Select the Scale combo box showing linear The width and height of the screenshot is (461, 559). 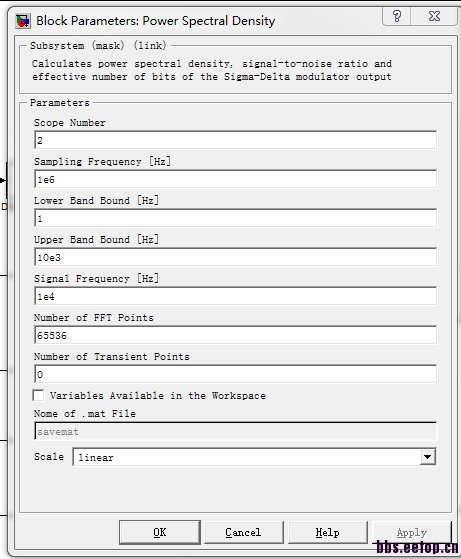coord(254,457)
